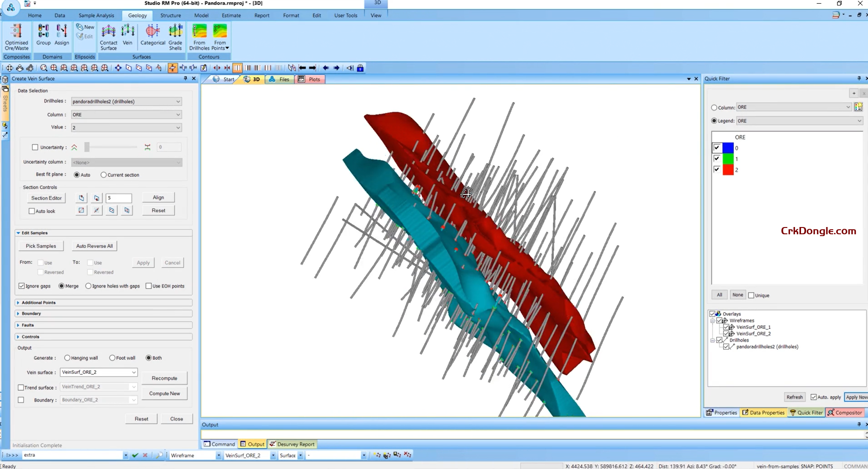Click the red ORE 2 color swatch

(728, 170)
